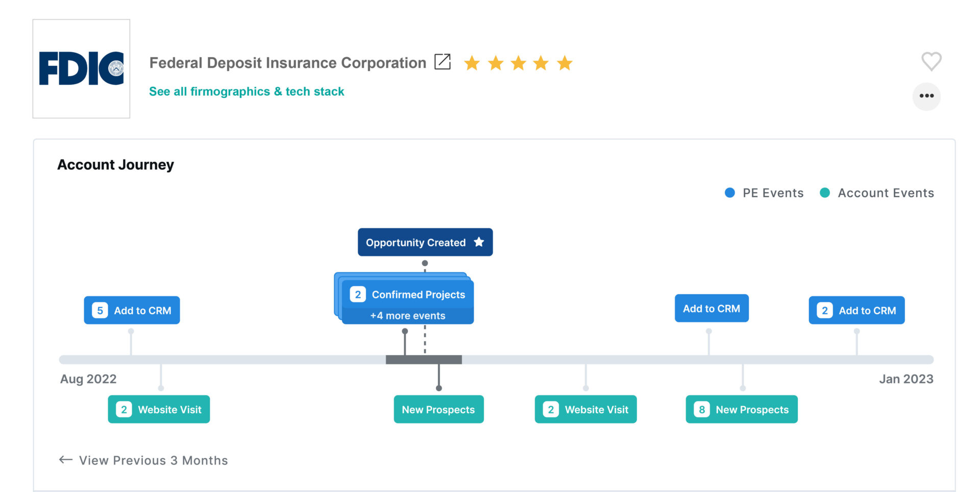Open the Opportunity Created event
This screenshot has height=492, width=980.
point(425,242)
